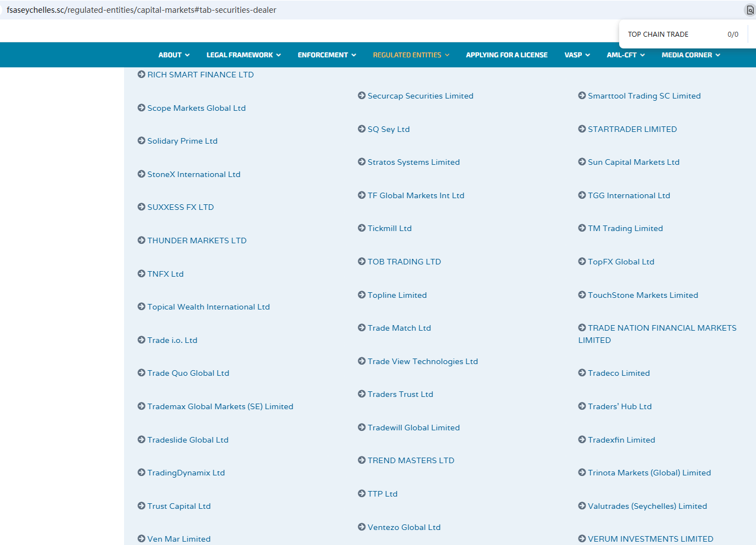756x545 pixels.
Task: Expand the LEGAL FRAMEWORK dropdown
Action: tap(244, 55)
